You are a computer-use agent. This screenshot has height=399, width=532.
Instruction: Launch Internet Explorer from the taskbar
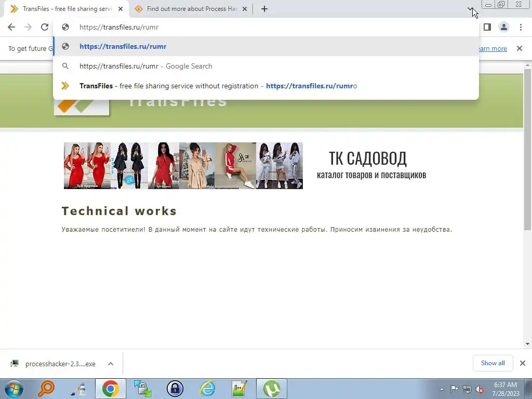tap(207, 389)
